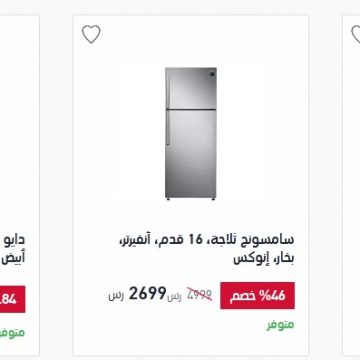Click green متوفر label on the Daewoo card
The height and width of the screenshot is (360, 360).
tap(13, 333)
